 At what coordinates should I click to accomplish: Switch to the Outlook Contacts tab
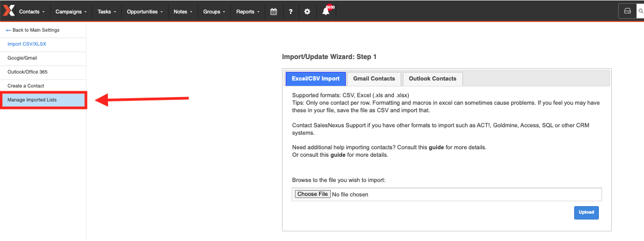432,79
